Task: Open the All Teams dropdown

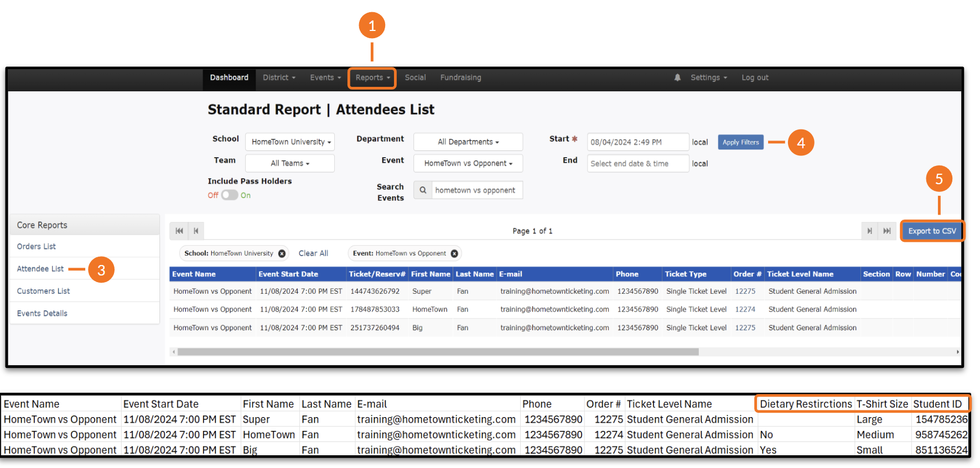Action: (290, 163)
